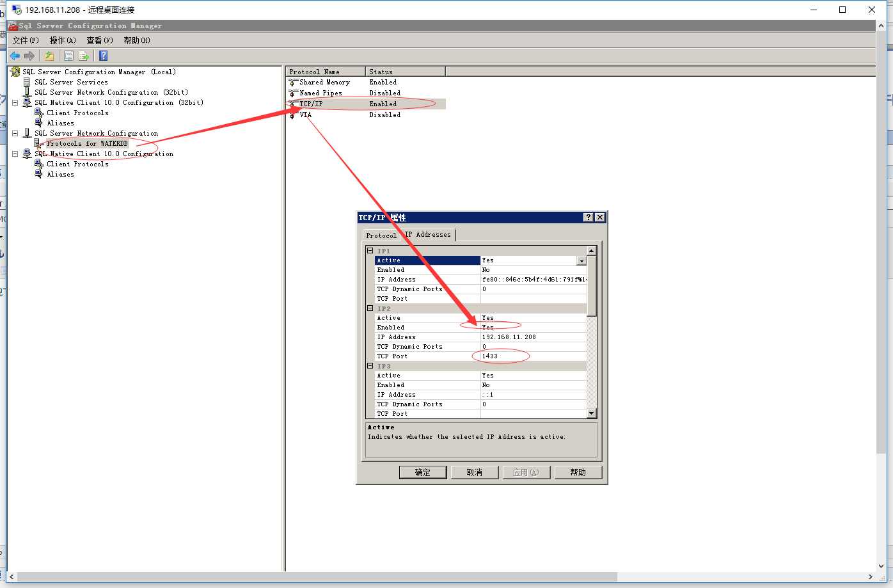Click the Named Pipes Disabled status cell
The image size is (893, 588).
pos(385,93)
